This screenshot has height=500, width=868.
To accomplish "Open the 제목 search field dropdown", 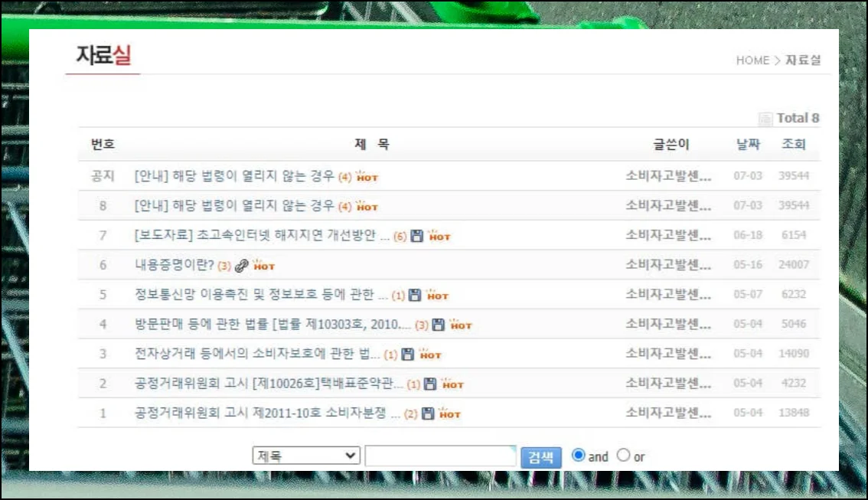I will 306,456.
